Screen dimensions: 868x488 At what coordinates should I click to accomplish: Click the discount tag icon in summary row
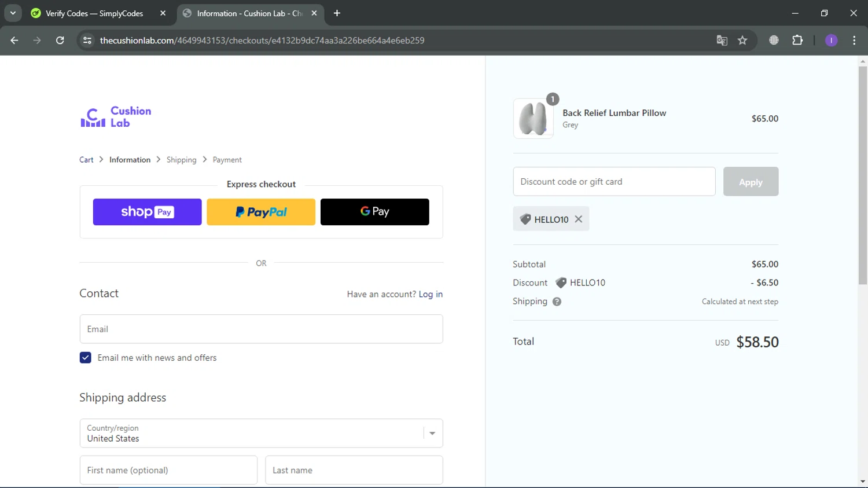tap(561, 282)
